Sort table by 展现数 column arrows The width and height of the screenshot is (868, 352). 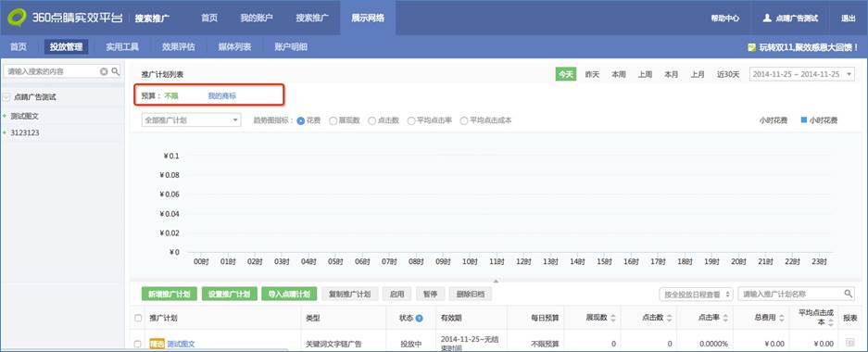pyautogui.click(x=613, y=319)
